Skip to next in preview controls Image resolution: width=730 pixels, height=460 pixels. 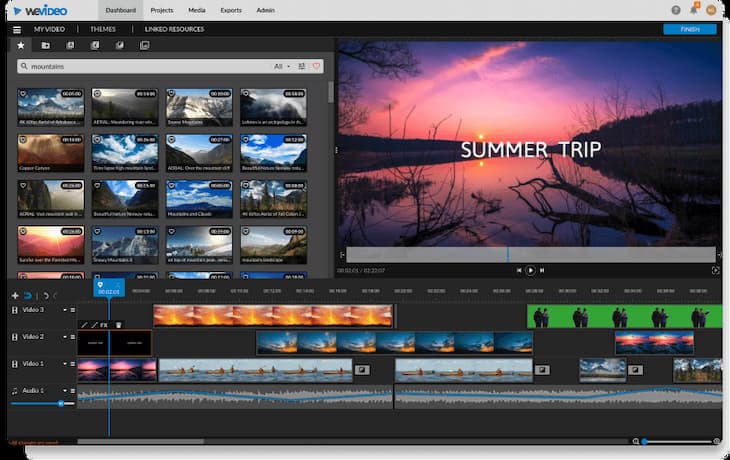pyautogui.click(x=542, y=270)
